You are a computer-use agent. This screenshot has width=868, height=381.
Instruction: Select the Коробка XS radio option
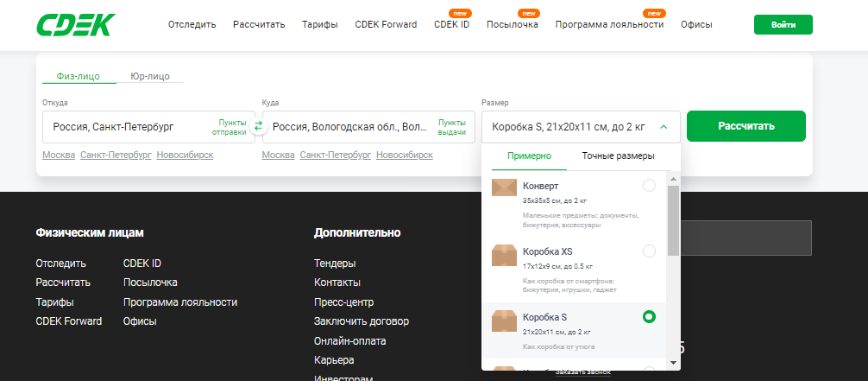pyautogui.click(x=650, y=251)
